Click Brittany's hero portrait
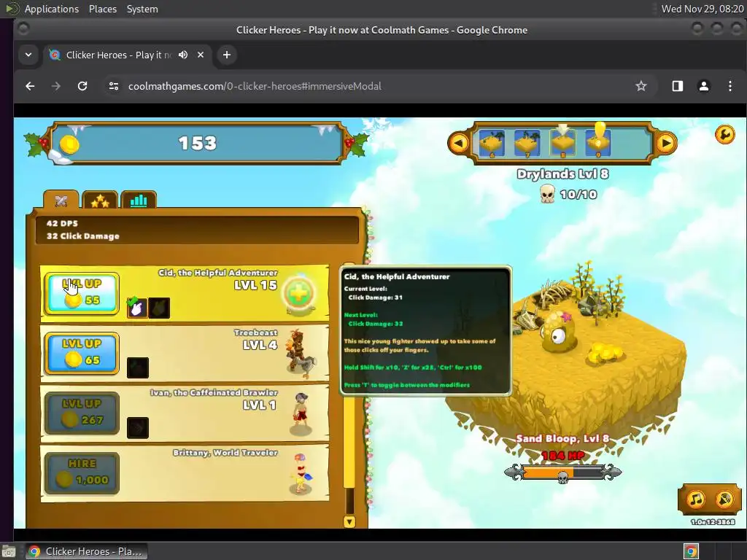The height and width of the screenshot is (560, 747). [301, 473]
